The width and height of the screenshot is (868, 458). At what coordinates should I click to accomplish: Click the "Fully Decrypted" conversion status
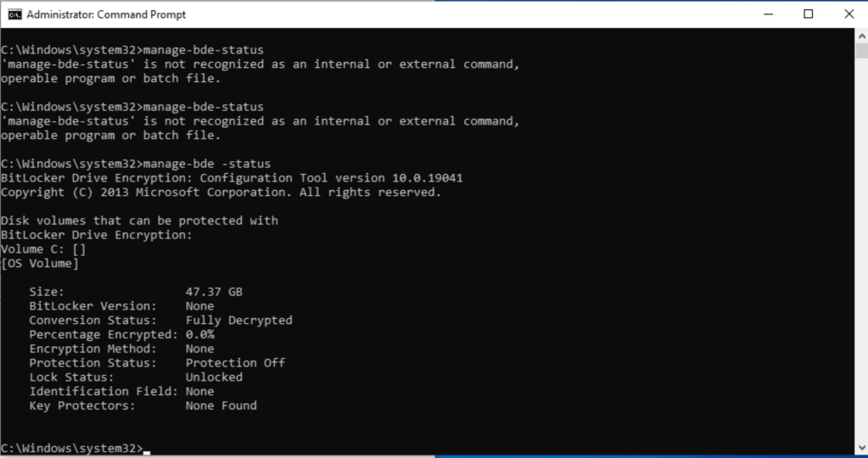click(x=238, y=321)
